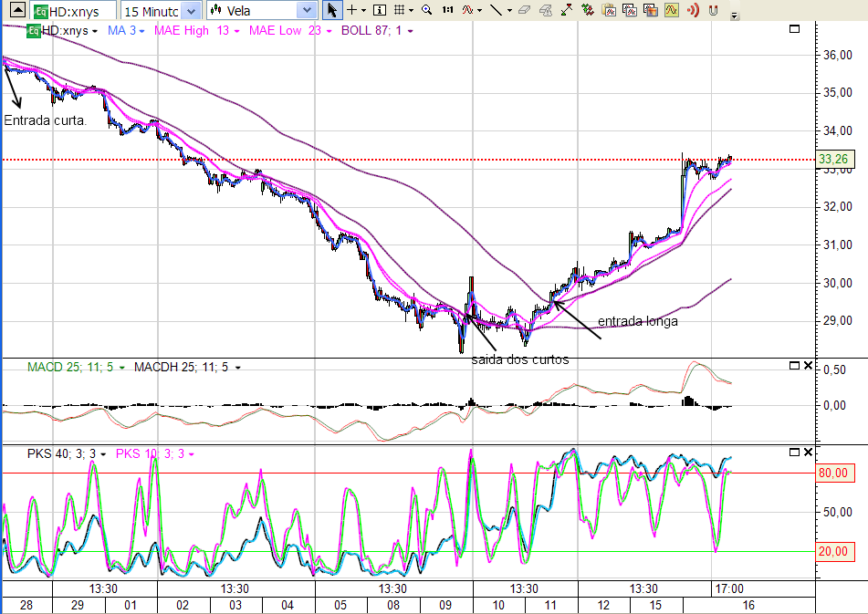The image size is (868, 614).
Task: Click the alert sound waves icon
Action: pyautogui.click(x=693, y=10)
